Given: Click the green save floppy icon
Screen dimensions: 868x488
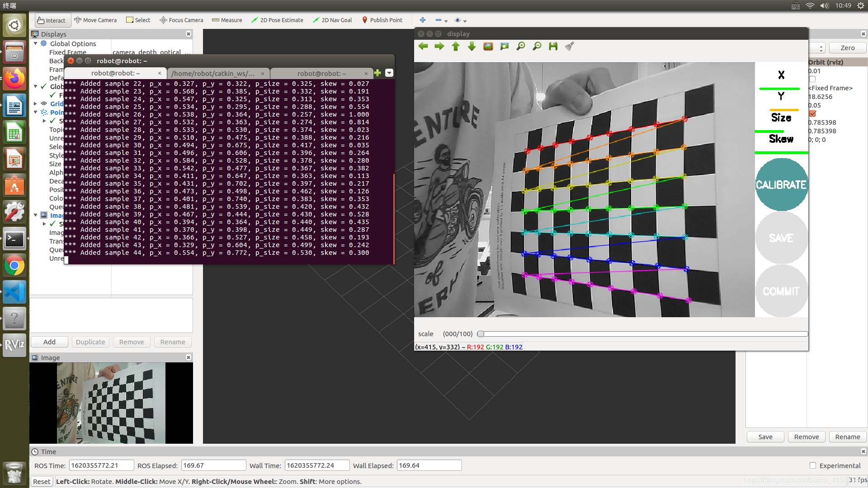Looking at the screenshot, I should click(x=553, y=47).
